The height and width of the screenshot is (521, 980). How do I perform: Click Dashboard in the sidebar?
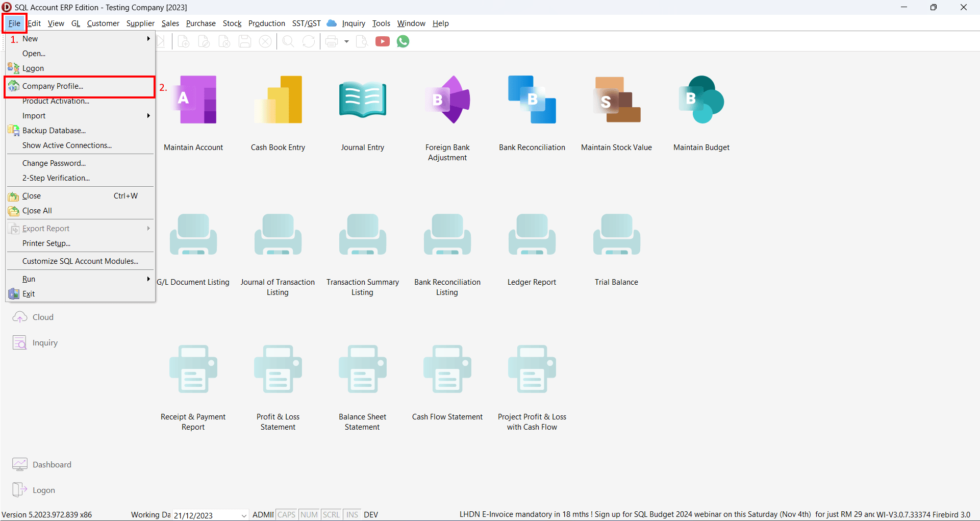[52, 464]
